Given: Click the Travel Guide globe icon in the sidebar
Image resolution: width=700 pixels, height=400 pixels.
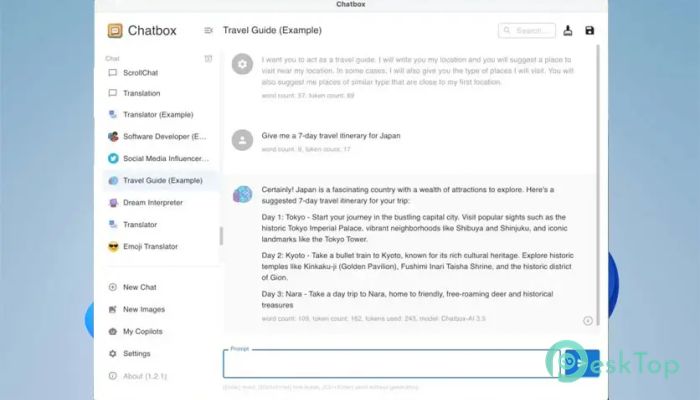Looking at the screenshot, I should pos(113,180).
